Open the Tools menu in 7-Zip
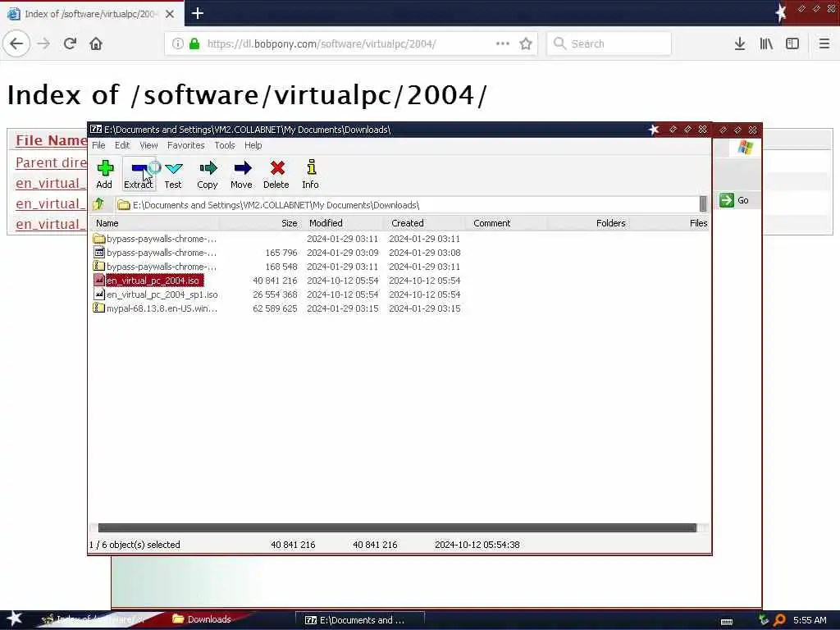 (225, 145)
